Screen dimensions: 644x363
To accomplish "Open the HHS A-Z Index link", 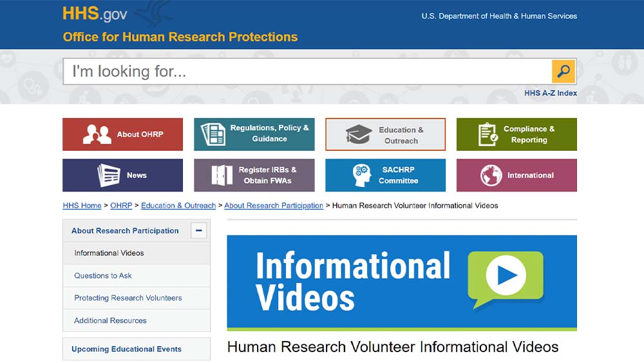I will tap(551, 93).
